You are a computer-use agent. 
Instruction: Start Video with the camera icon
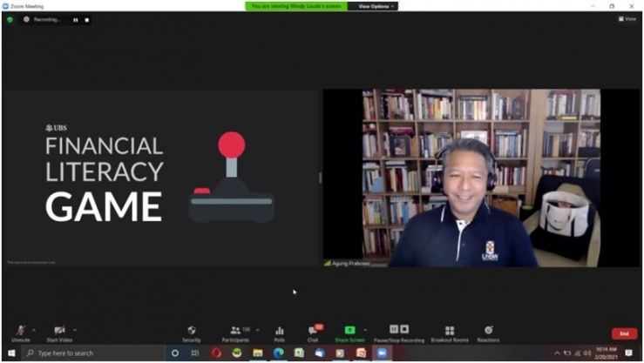(x=59, y=333)
